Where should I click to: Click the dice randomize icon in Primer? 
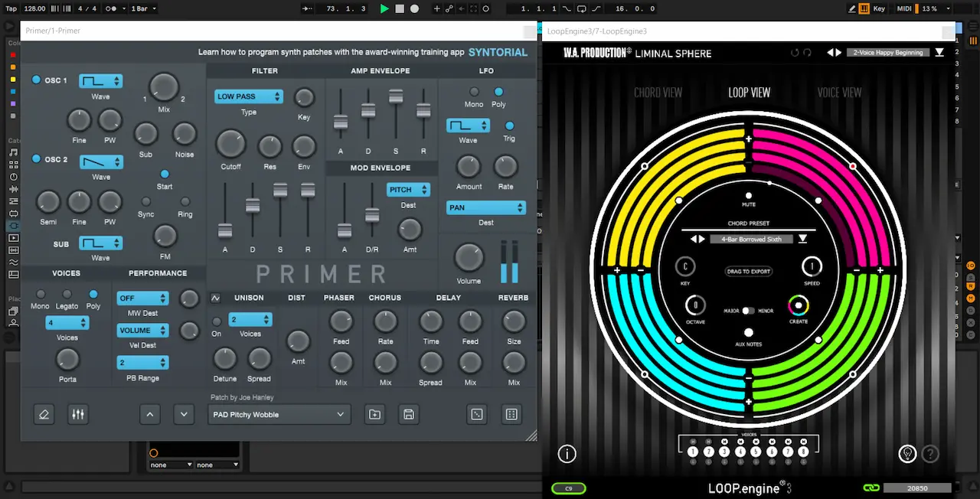coord(477,414)
